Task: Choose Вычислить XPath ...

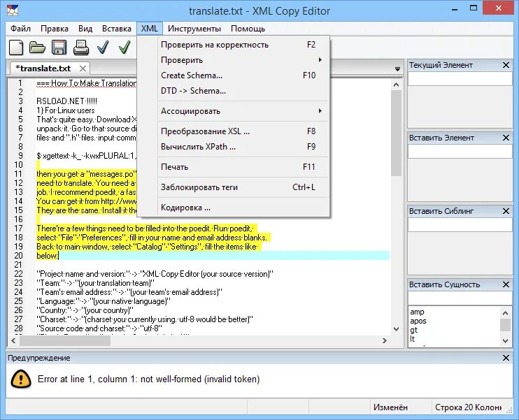Action: click(x=244, y=147)
